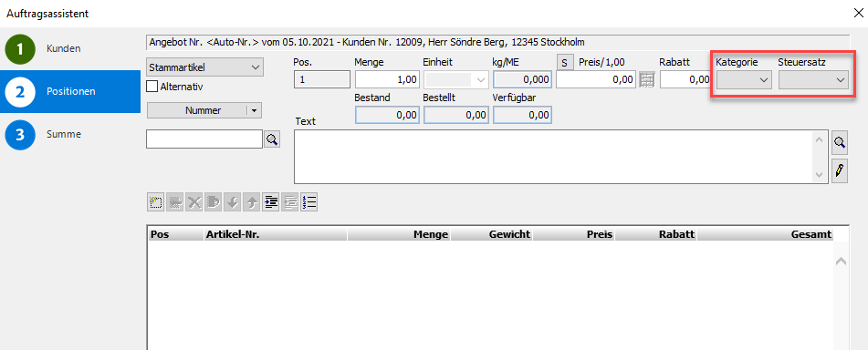Click the magnifier next to article number field
The width and height of the screenshot is (868, 350).
tap(271, 139)
